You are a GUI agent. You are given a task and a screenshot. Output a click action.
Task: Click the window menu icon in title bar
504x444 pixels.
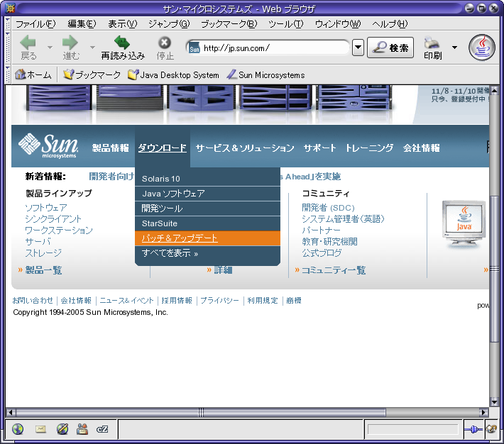[10, 8]
